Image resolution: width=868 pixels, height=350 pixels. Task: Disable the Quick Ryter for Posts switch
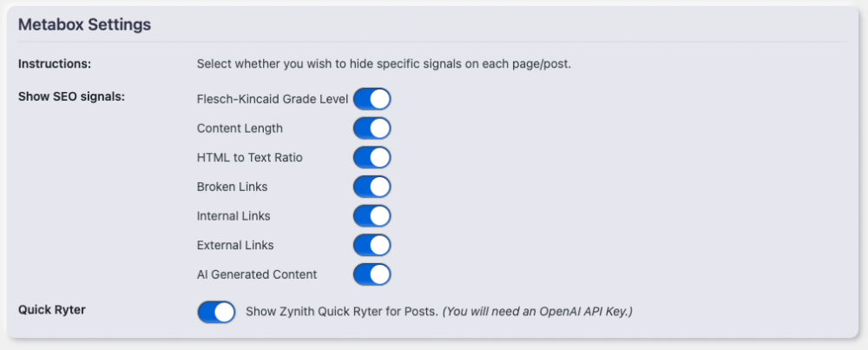216,311
